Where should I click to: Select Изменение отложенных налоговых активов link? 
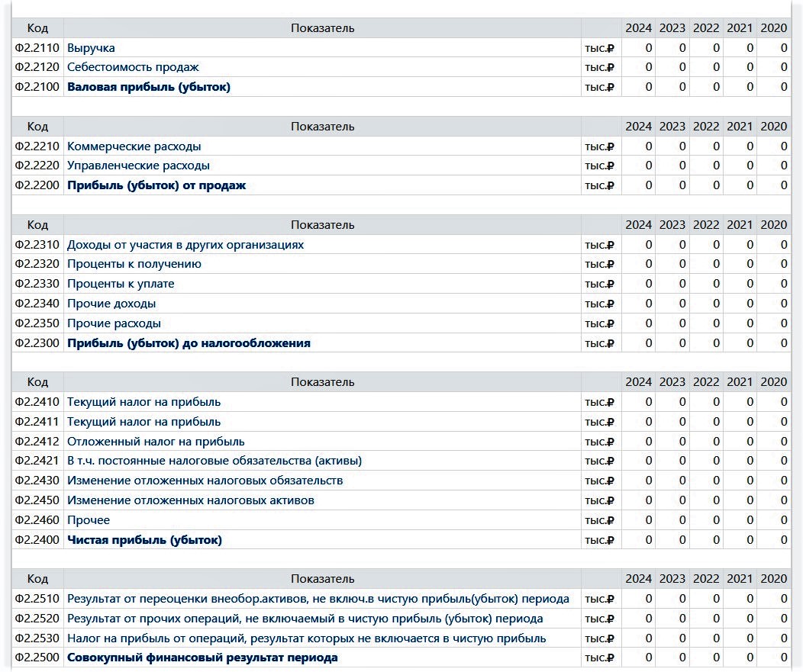click(x=191, y=500)
